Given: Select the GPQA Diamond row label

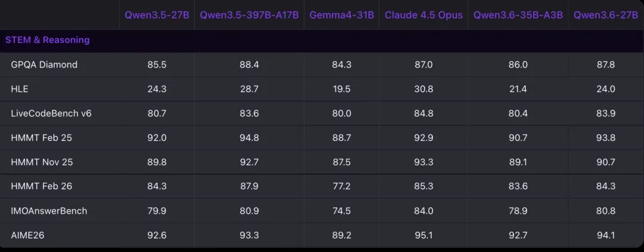Looking at the screenshot, I should pyautogui.click(x=44, y=64).
